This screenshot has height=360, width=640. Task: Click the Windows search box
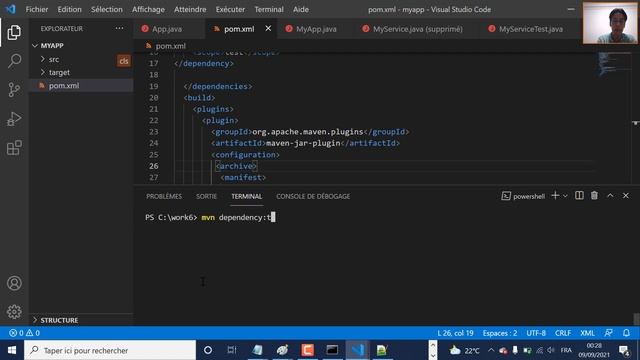pyautogui.click(x=110, y=350)
